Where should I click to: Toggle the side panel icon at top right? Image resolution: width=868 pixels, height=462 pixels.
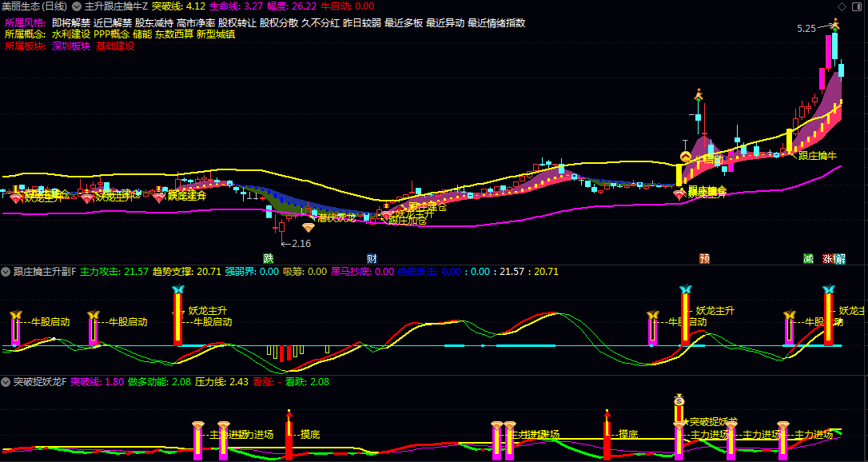858,6
